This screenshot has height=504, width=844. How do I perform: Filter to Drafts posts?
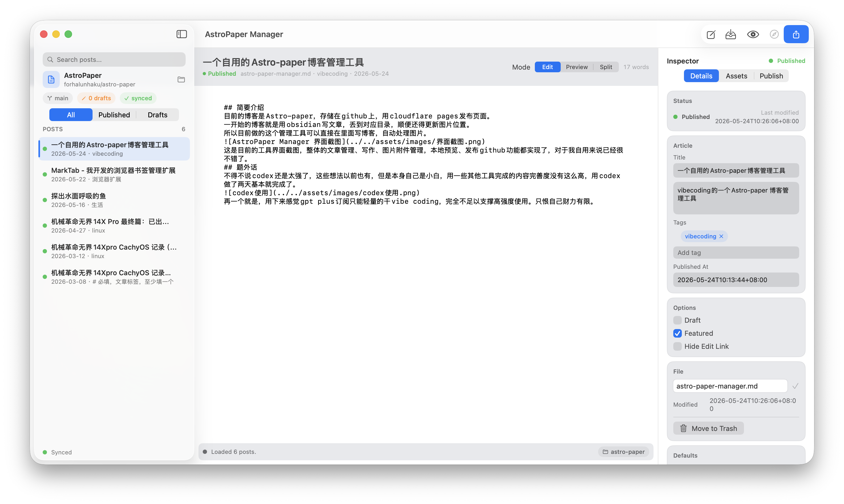(157, 115)
